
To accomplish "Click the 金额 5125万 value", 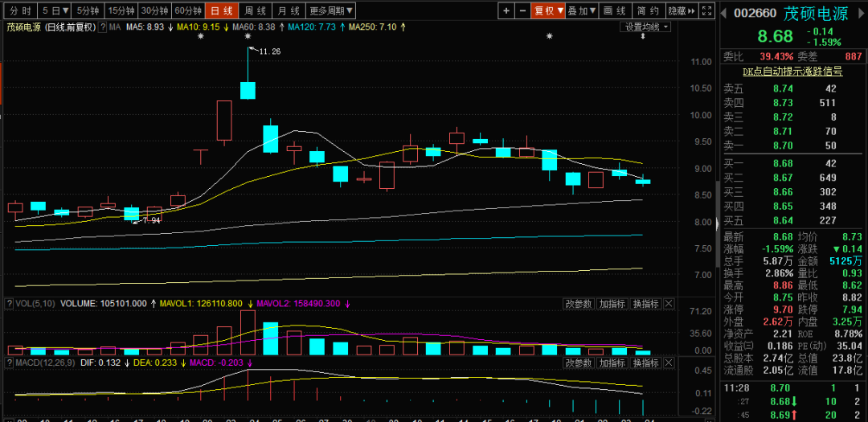I will [845, 261].
